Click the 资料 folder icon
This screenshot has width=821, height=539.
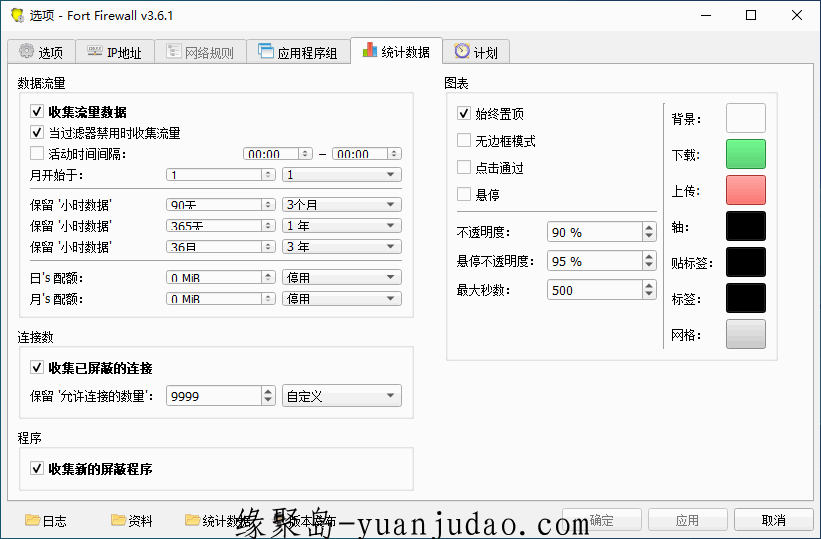119,520
